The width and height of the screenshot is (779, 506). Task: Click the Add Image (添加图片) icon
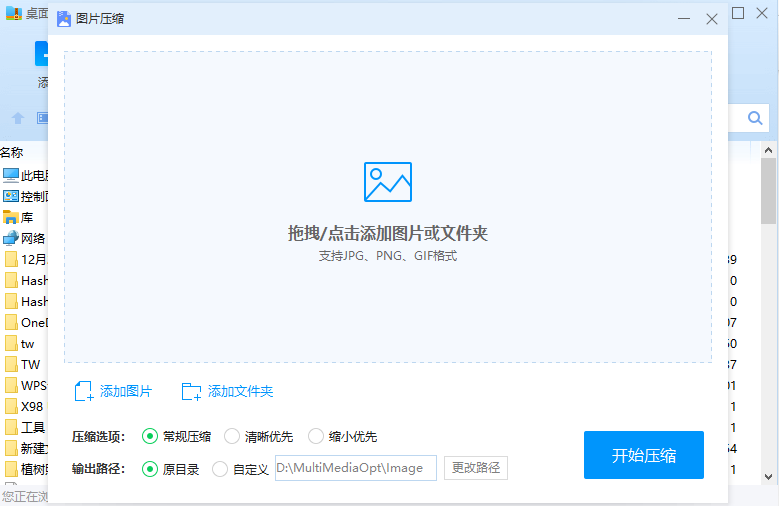click(84, 391)
